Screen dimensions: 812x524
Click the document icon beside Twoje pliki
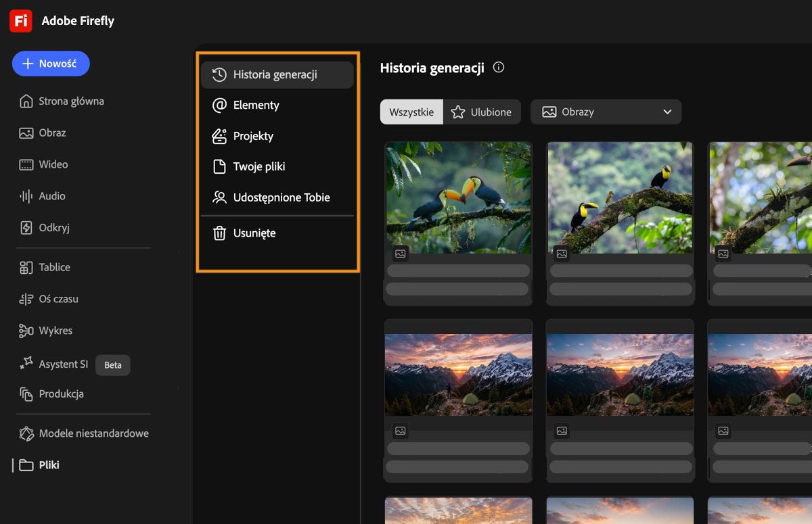point(219,166)
